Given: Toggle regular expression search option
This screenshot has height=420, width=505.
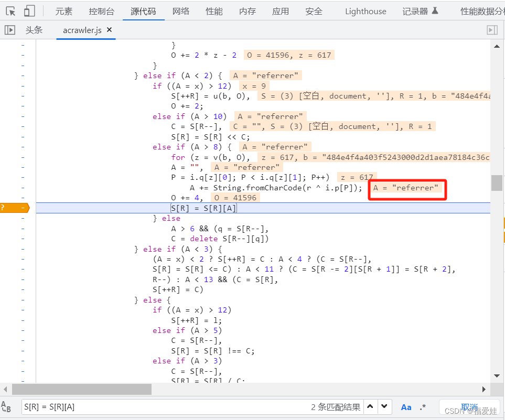Looking at the screenshot, I should 423,407.
